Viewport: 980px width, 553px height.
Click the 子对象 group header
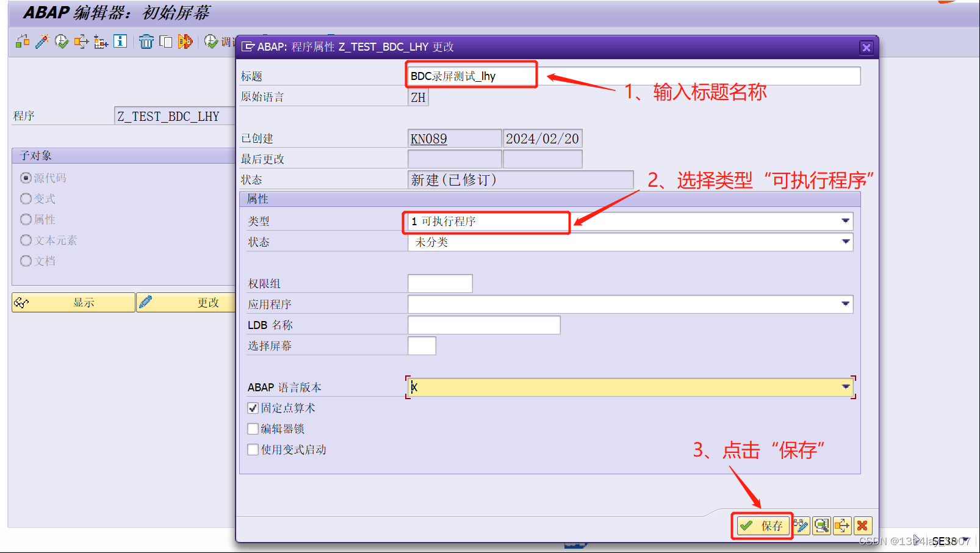pos(124,156)
